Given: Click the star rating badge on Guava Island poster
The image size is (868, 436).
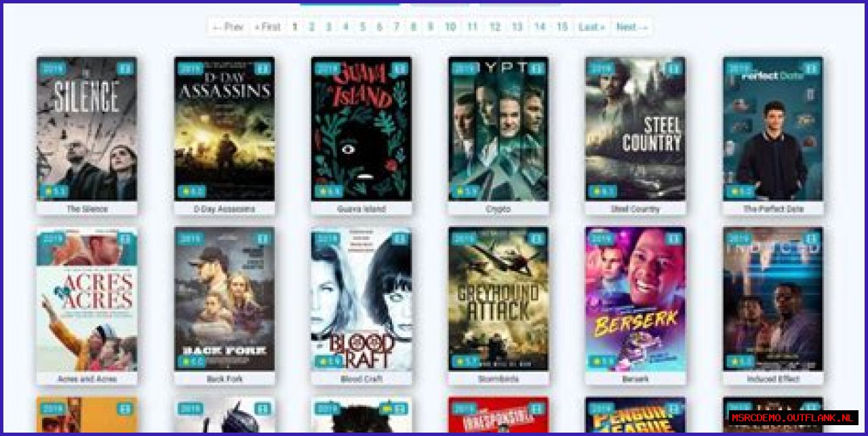Looking at the screenshot, I should (329, 192).
